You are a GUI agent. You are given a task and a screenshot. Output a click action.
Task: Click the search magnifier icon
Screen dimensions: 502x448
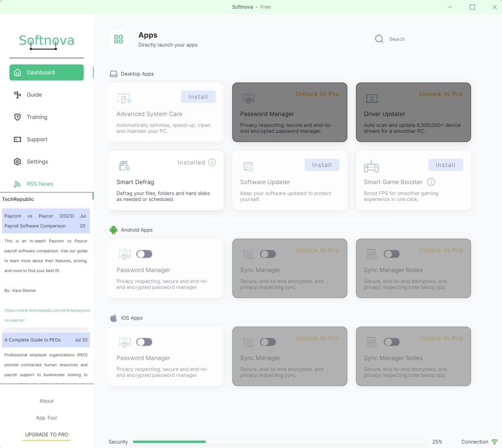(x=379, y=39)
